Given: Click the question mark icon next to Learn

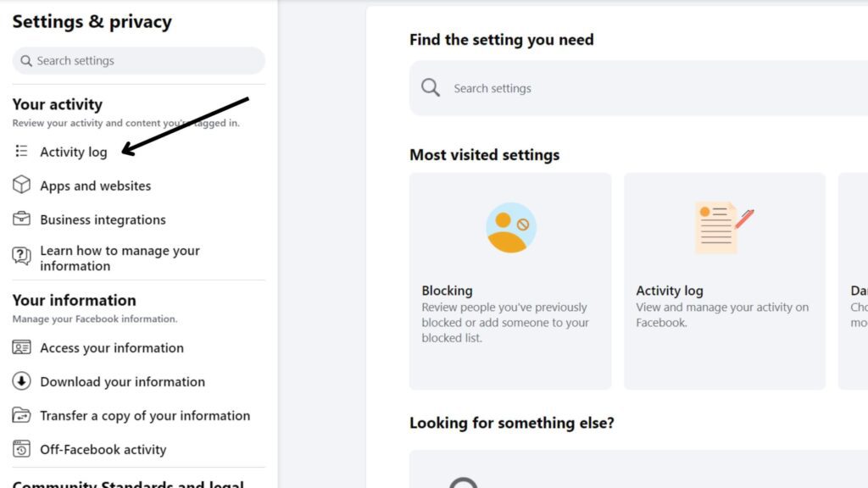Looking at the screenshot, I should tap(20, 254).
